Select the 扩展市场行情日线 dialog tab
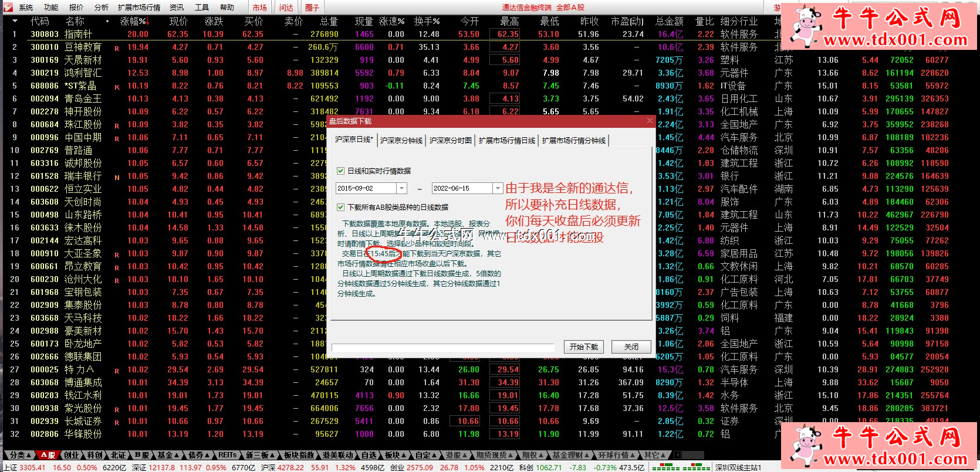 click(x=507, y=141)
